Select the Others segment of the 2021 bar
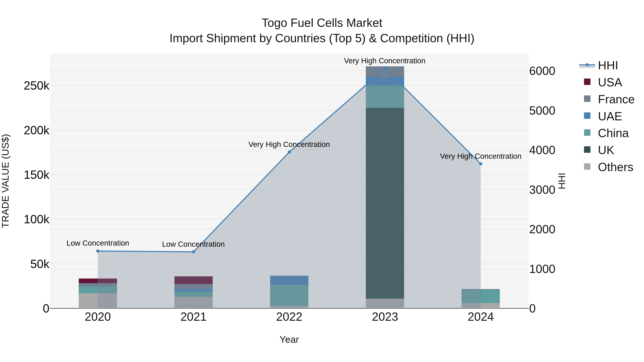This screenshot has width=644, height=362. click(x=194, y=303)
